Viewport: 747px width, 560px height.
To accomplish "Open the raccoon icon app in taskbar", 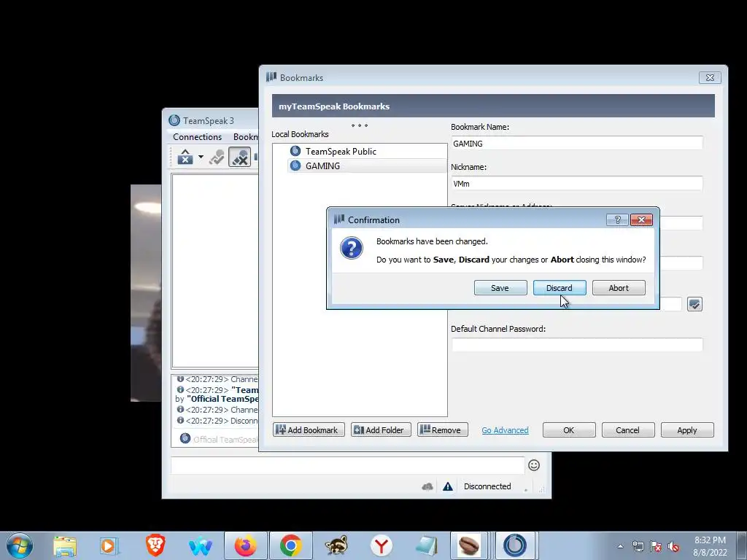I will (x=336, y=545).
